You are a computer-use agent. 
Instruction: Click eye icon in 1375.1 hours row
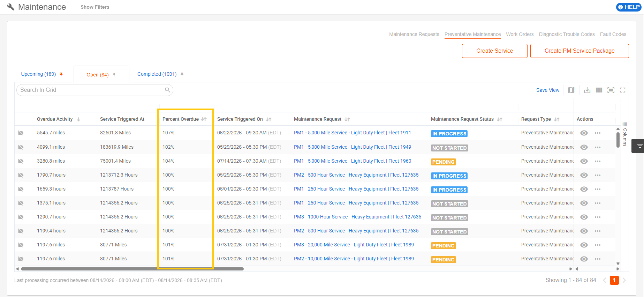coord(584,203)
